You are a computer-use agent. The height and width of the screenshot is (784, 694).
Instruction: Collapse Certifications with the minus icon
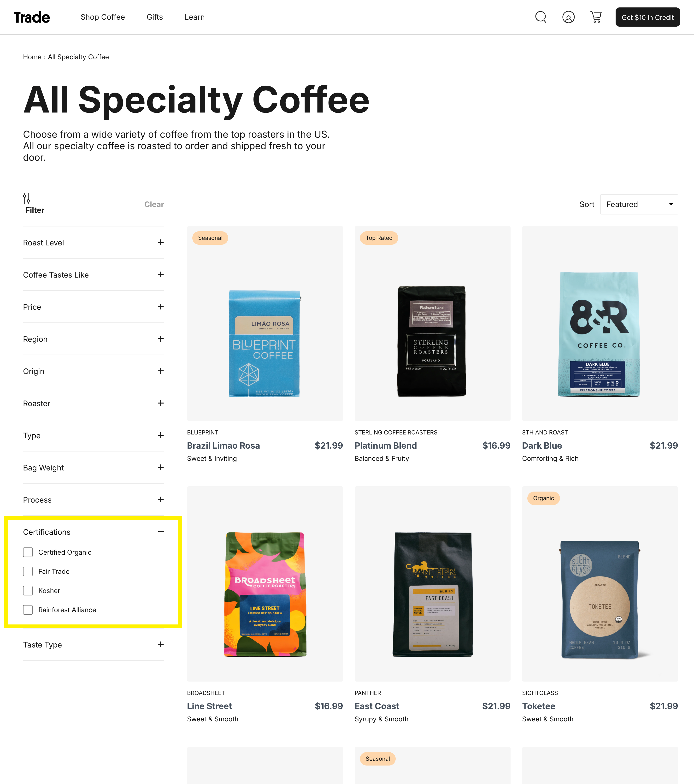coord(161,532)
